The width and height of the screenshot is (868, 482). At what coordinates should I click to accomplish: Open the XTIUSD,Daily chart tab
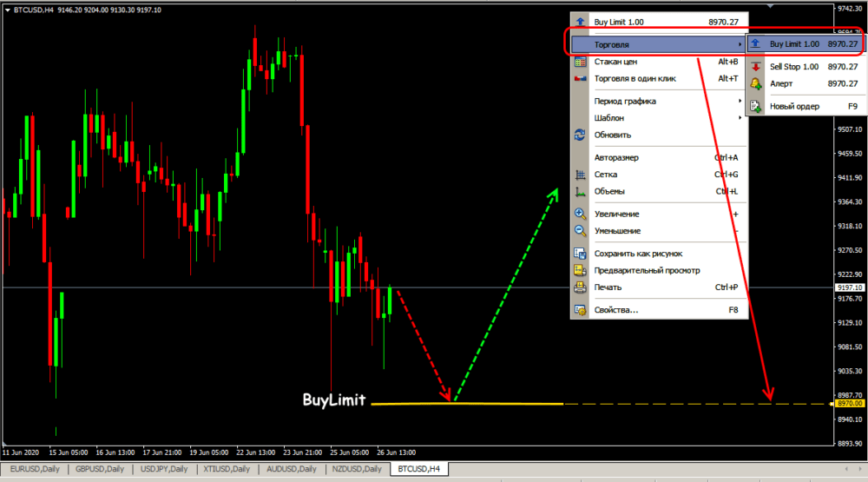point(228,469)
